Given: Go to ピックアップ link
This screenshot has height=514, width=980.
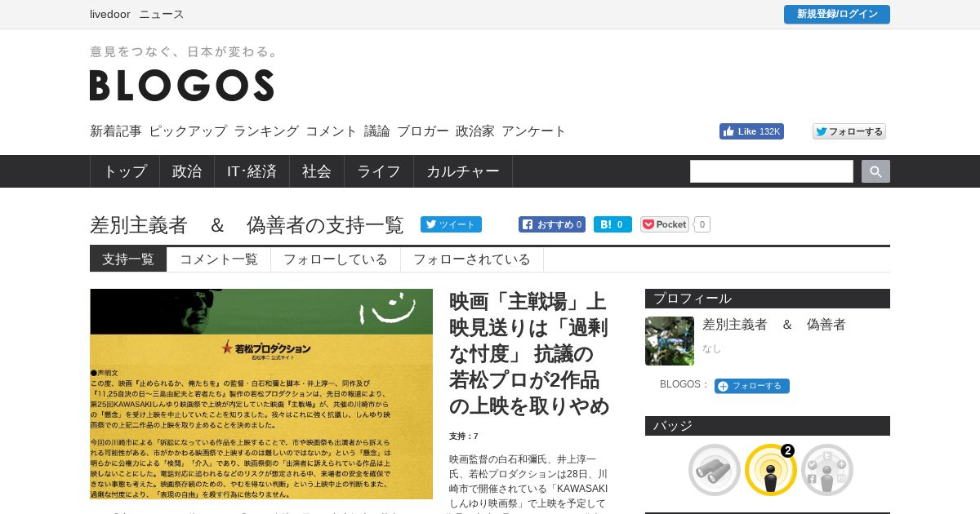Looking at the screenshot, I should 188,131.
